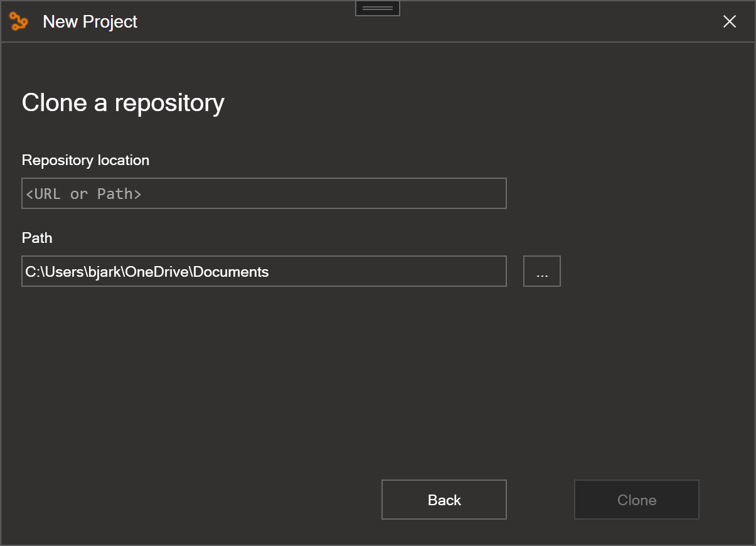Click into the Path text field
The width and height of the screenshot is (756, 546).
coord(264,271)
